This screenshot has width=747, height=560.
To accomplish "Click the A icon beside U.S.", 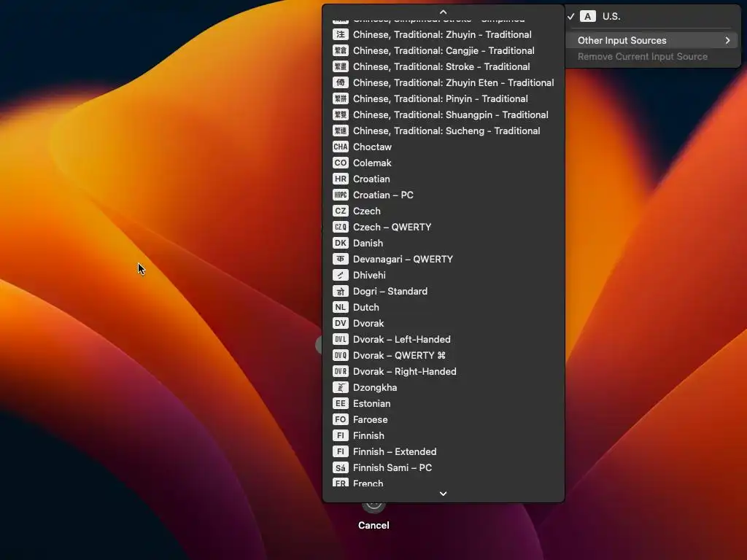I will [587, 16].
